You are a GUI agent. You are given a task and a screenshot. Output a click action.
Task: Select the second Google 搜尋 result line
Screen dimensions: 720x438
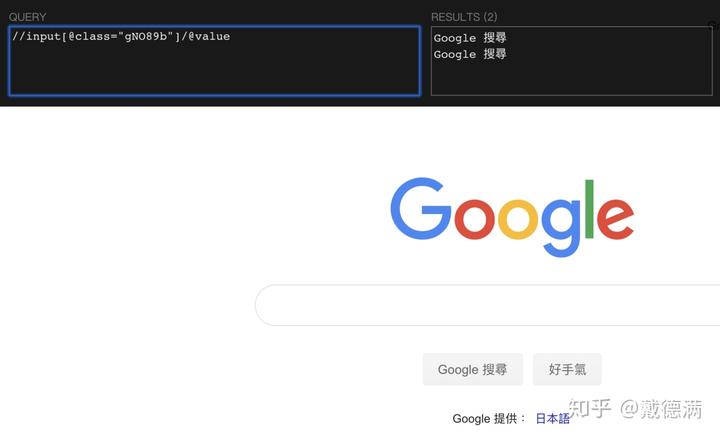[x=470, y=54]
